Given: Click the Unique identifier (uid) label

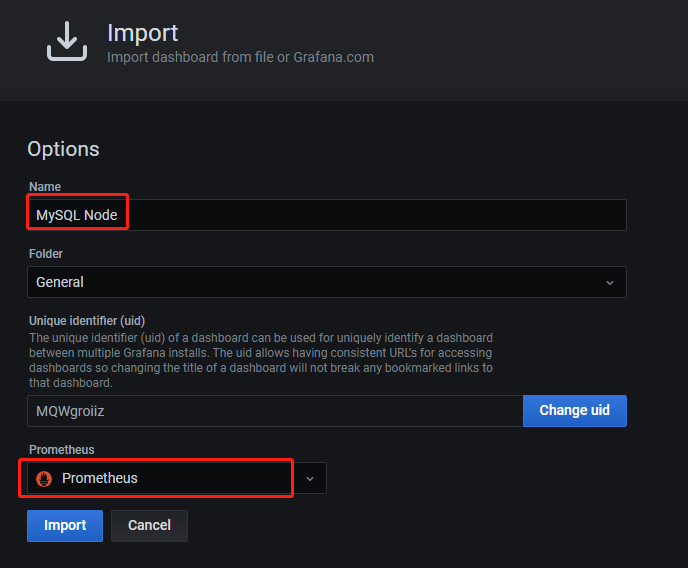Looking at the screenshot, I should (x=87, y=321).
